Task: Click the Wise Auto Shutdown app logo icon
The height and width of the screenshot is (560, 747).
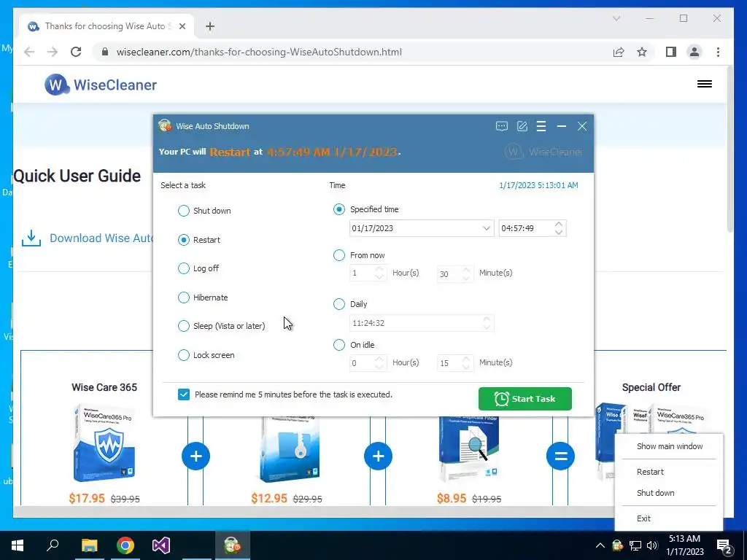Action: (165, 125)
